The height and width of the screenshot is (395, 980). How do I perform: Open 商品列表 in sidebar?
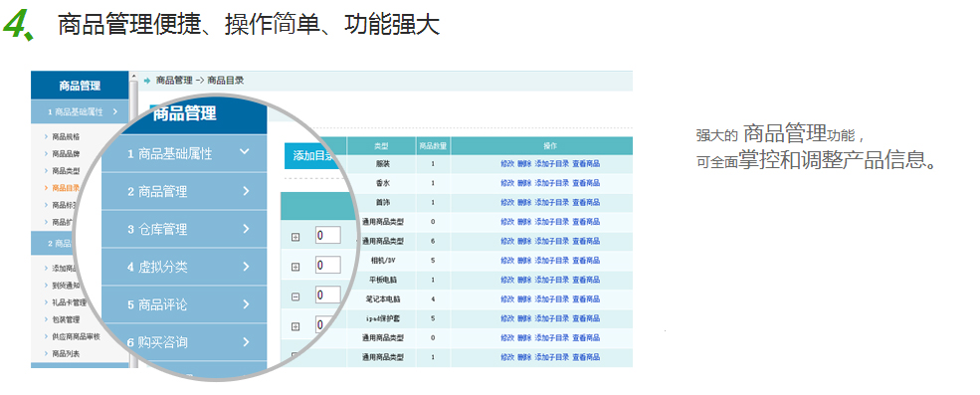[x=66, y=354]
